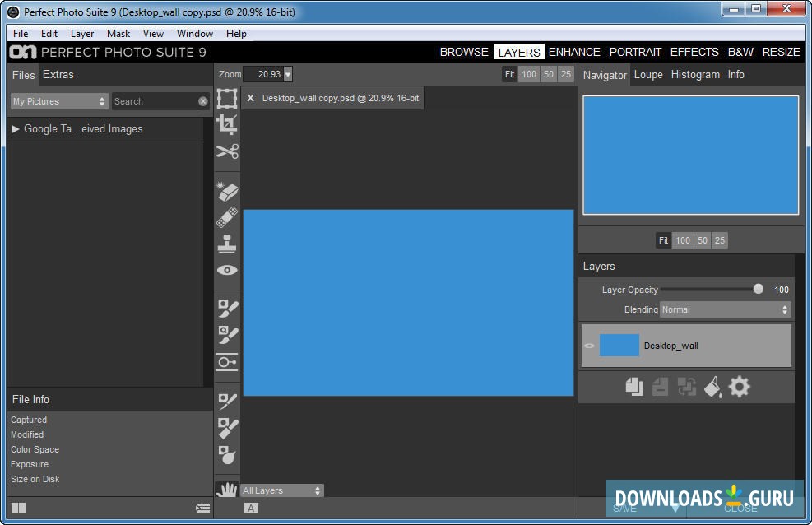Toggle the left panel layout view icon
The width and height of the screenshot is (812, 525).
click(x=18, y=509)
